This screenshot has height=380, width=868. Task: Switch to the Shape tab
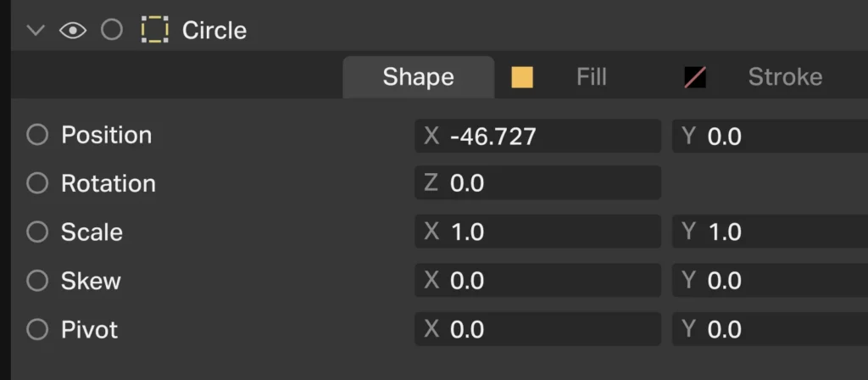click(x=418, y=77)
